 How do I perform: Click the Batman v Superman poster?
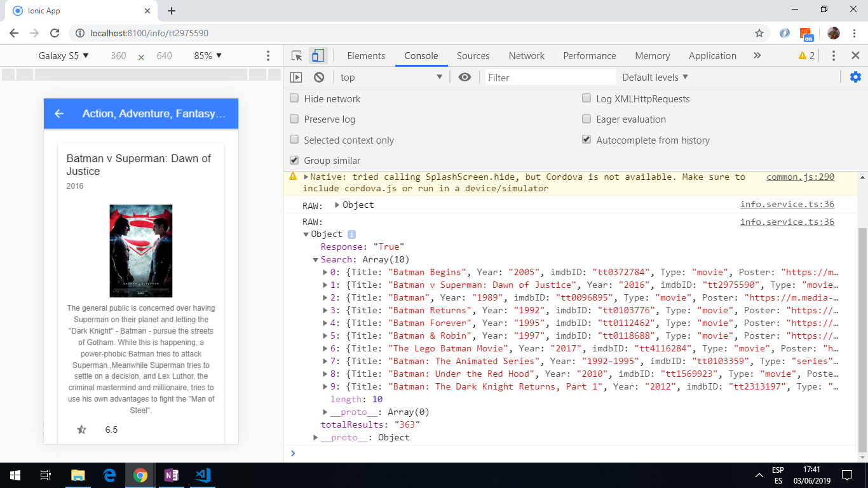tap(141, 251)
